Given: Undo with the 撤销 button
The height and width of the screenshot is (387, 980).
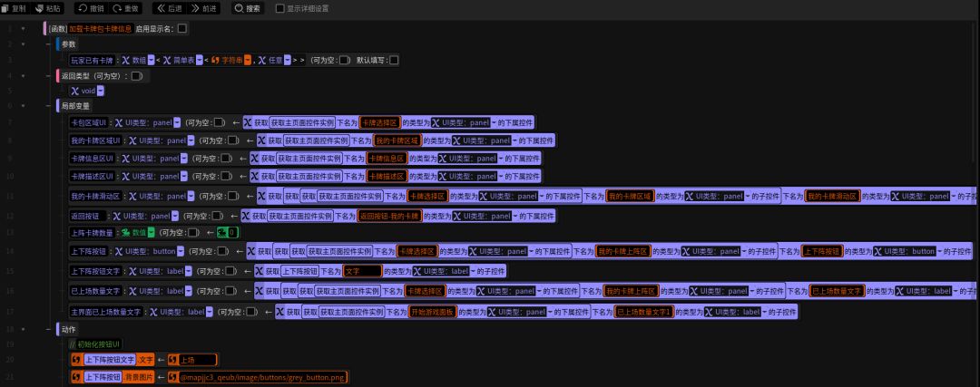Looking at the screenshot, I should click(x=92, y=9).
